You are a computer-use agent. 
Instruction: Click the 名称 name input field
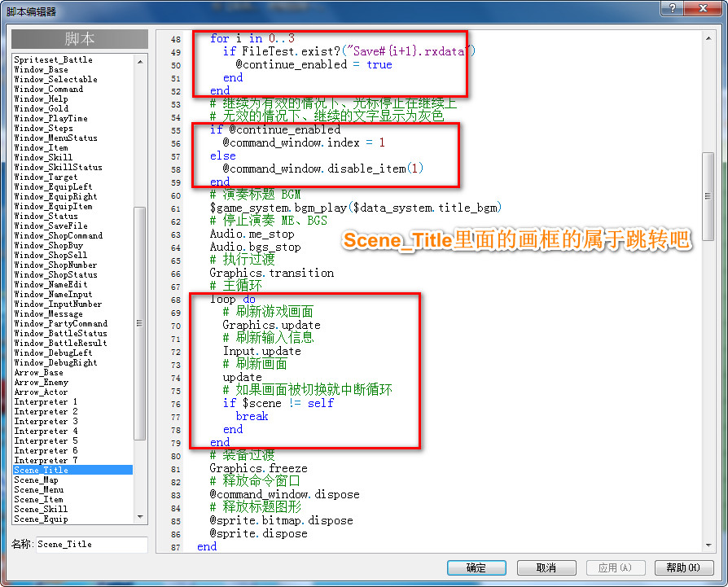[x=92, y=545]
